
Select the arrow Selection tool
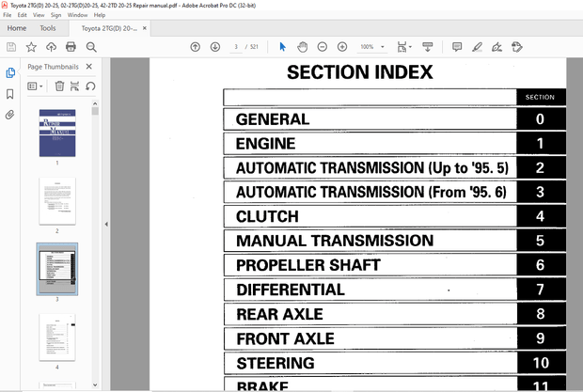(283, 47)
